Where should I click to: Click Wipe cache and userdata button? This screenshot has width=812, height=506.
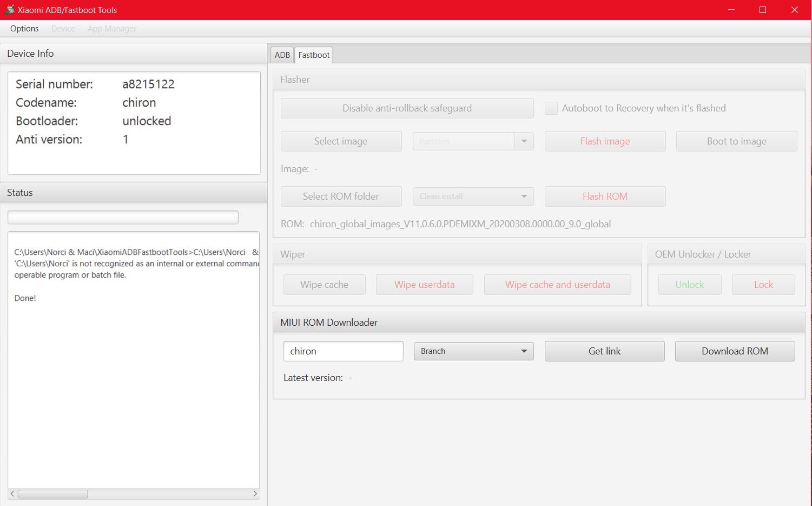(557, 285)
